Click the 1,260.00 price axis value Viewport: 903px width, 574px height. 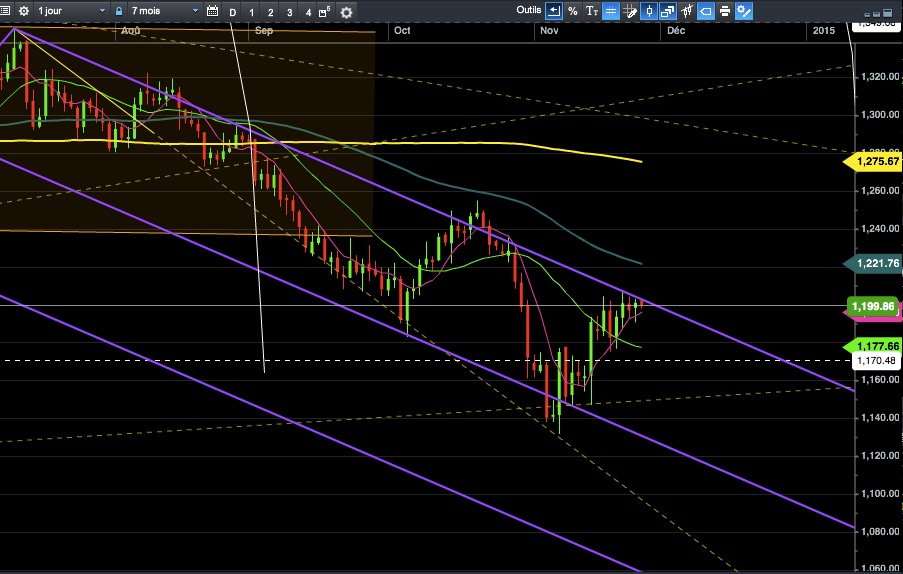pyautogui.click(x=879, y=191)
